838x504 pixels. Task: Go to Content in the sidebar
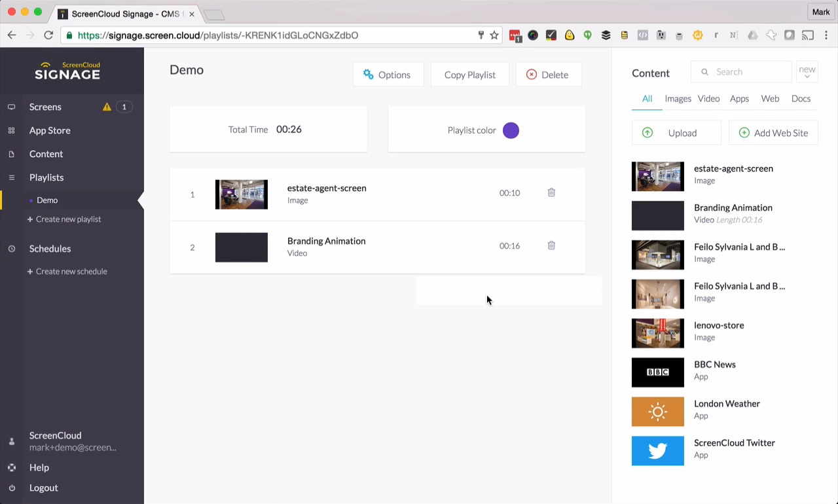[46, 154]
